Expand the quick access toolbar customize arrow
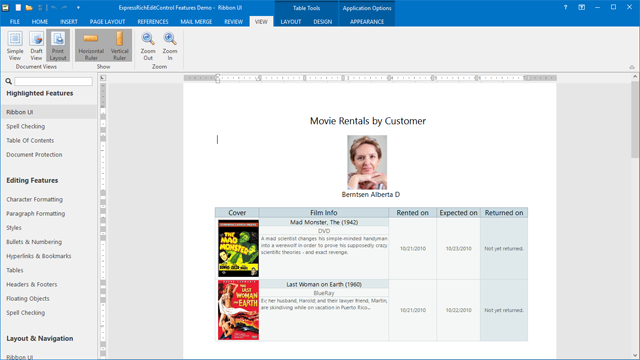 (78, 7)
